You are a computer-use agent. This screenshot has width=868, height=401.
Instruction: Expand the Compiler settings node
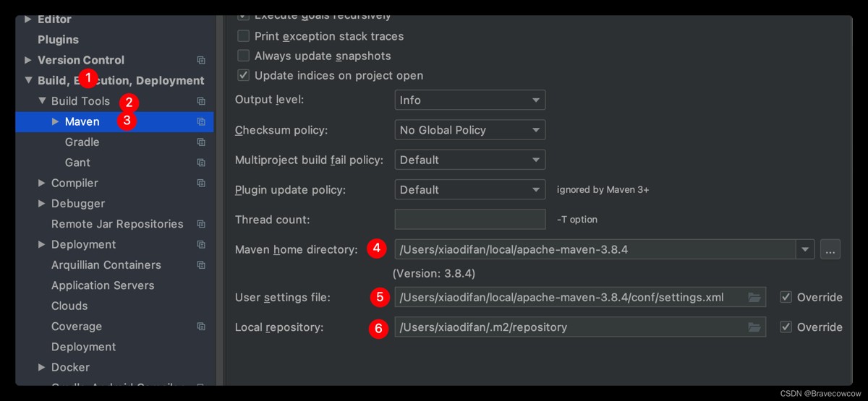coord(42,184)
